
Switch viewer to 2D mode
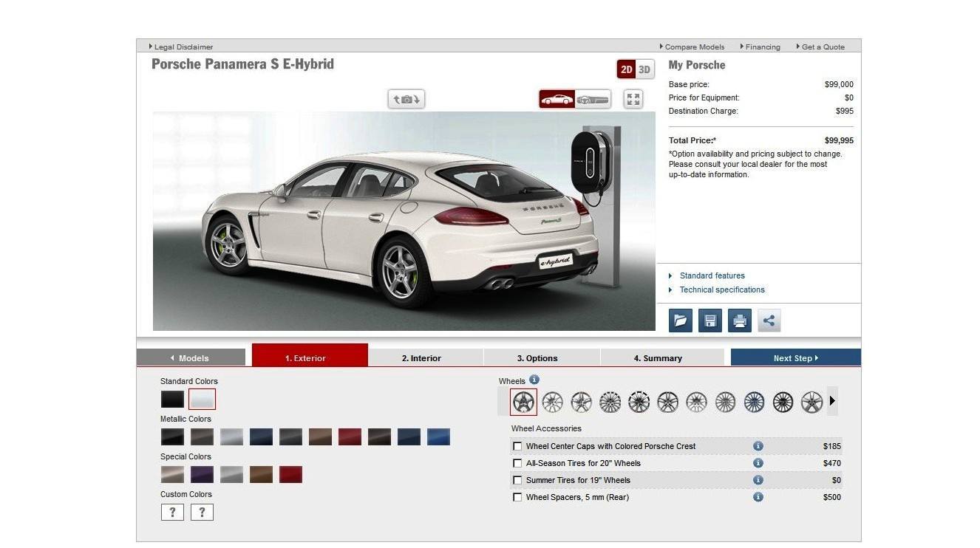(626, 69)
